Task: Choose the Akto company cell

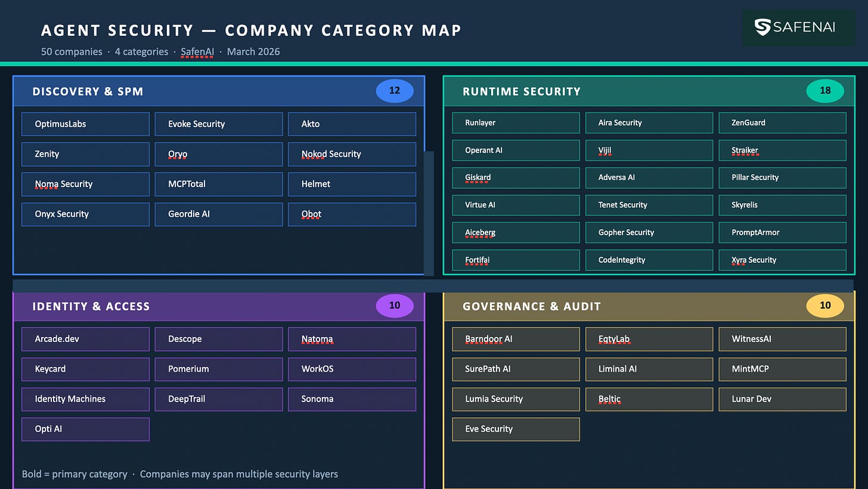Action: point(352,124)
